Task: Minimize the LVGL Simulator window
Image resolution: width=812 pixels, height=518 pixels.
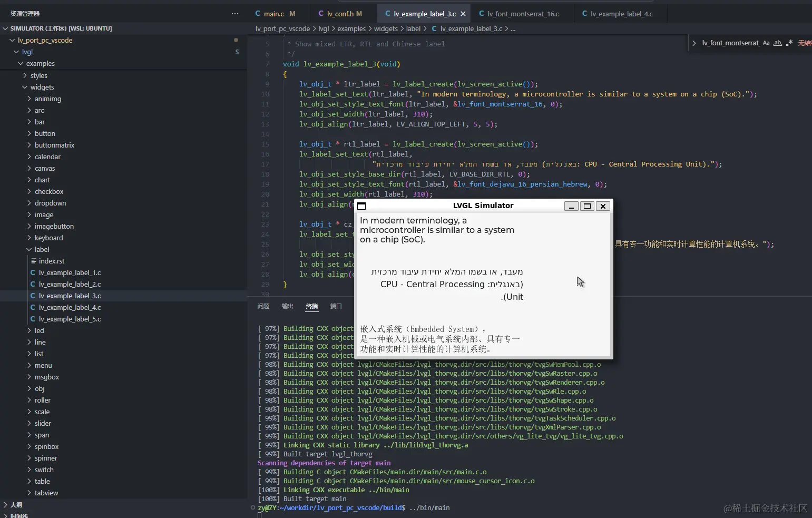Action: pyautogui.click(x=571, y=206)
